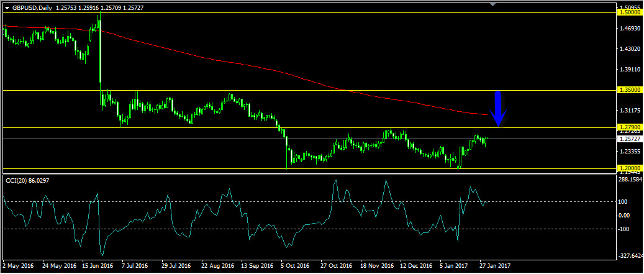Click the 24 May 2016 date label
Viewport: 644px width, 274px height.
(x=60, y=266)
